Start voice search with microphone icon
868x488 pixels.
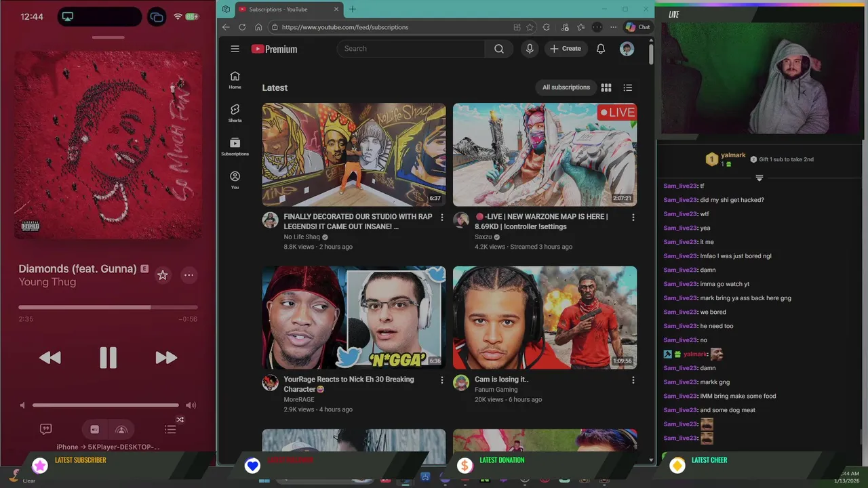(x=530, y=49)
